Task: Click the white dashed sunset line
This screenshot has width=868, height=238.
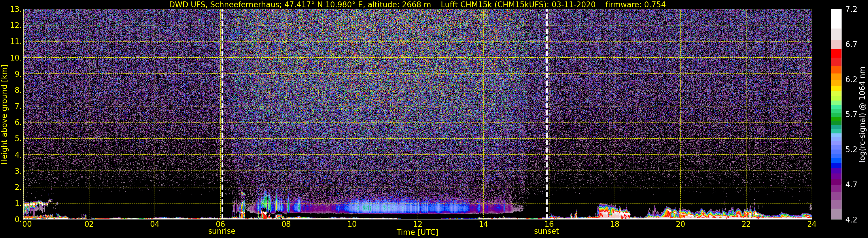Action: pyautogui.click(x=546, y=114)
